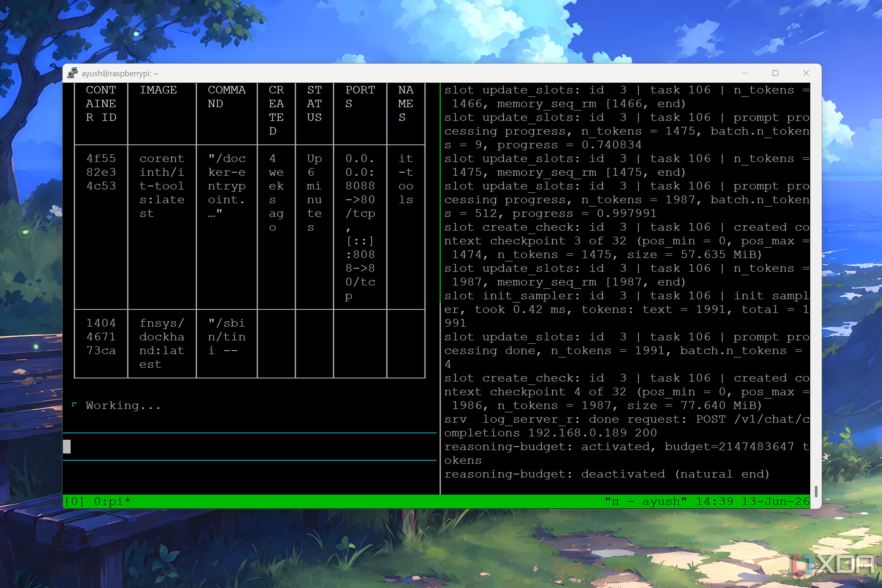Click 'reasoning-budget: deactivated (natural end)' line
882x588 pixels.
607,474
